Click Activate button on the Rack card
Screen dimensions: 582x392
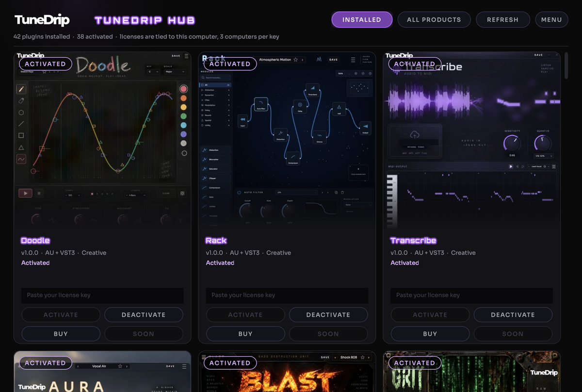coord(245,315)
